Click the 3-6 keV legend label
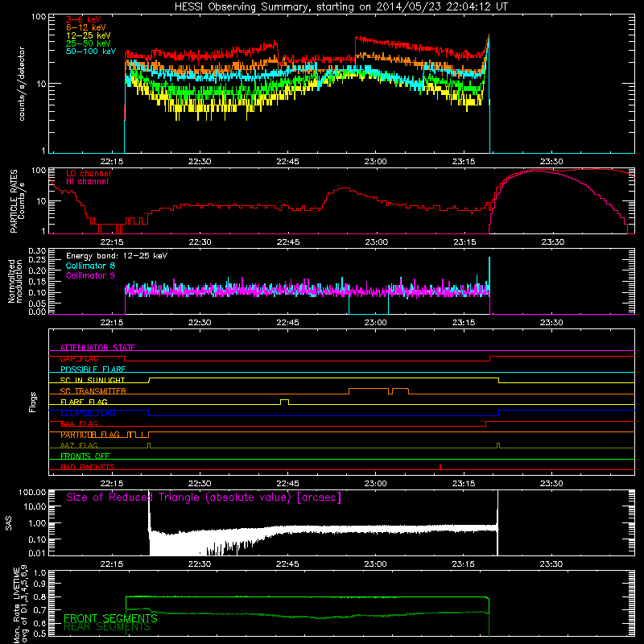This screenshot has height=644, width=644. [x=84, y=19]
